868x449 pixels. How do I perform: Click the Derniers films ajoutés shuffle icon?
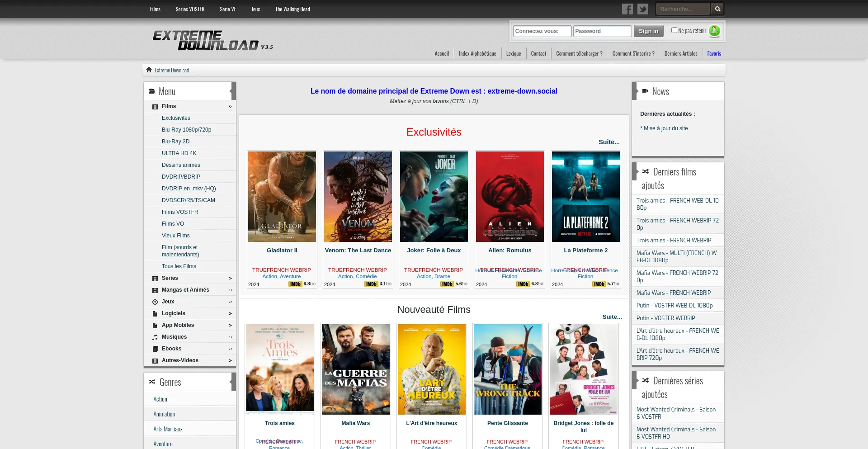(646, 171)
